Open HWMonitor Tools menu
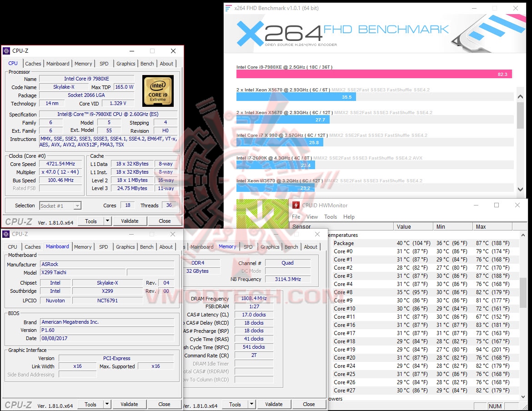 [x=330, y=217]
